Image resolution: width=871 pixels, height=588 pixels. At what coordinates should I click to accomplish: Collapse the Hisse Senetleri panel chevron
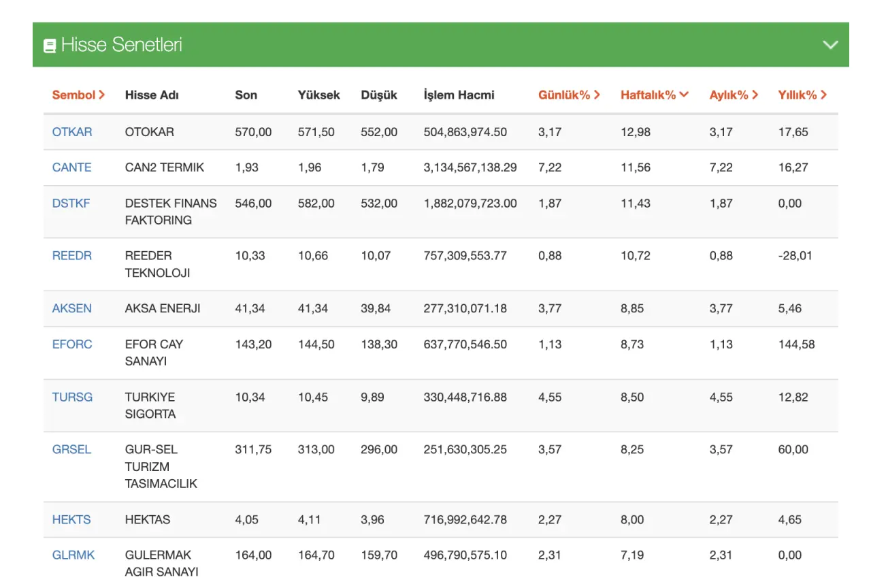[830, 45]
